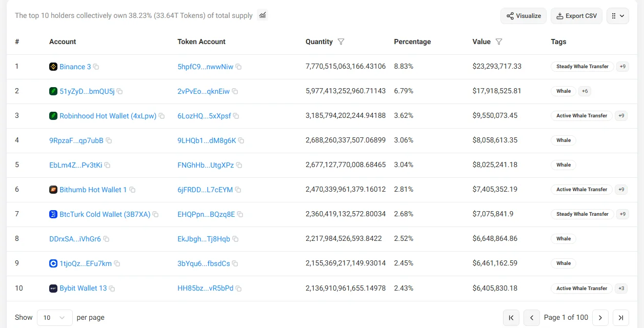Select the quantity 7,770,515,063,166.43106

(346, 67)
